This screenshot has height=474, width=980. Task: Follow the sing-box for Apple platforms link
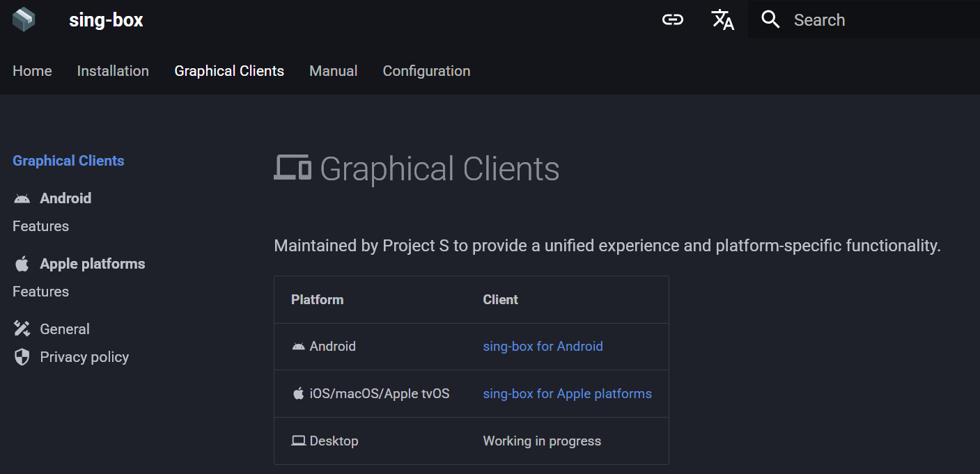pyautogui.click(x=567, y=394)
